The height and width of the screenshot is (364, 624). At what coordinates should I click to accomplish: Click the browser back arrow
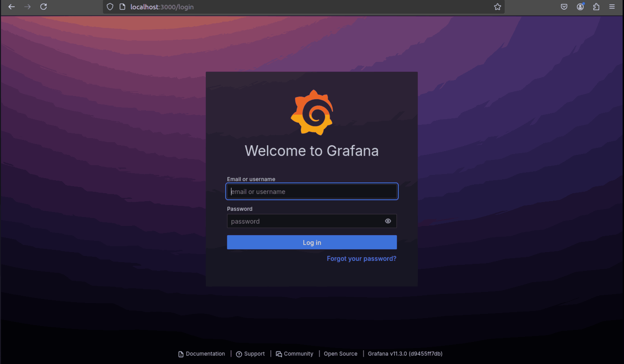pyautogui.click(x=11, y=7)
